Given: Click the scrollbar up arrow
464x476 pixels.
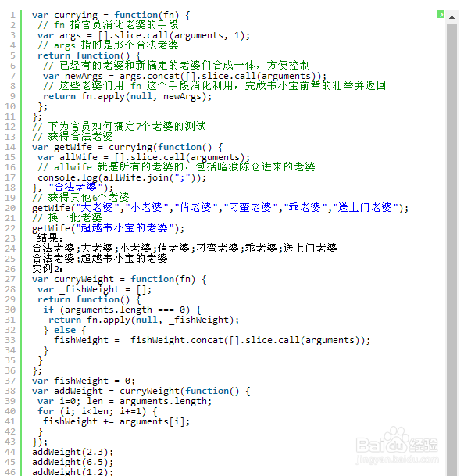Looking at the screenshot, I should [x=452, y=17].
